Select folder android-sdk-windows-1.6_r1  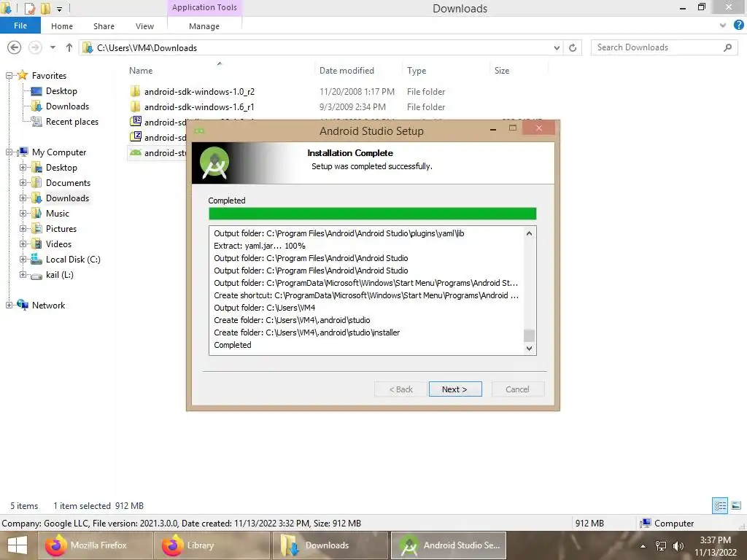pos(199,106)
